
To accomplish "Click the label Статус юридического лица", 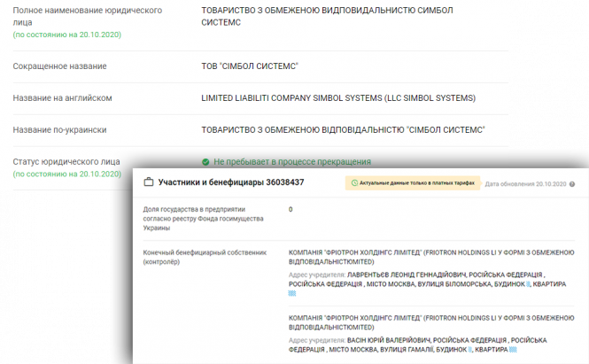I will (x=66, y=161).
